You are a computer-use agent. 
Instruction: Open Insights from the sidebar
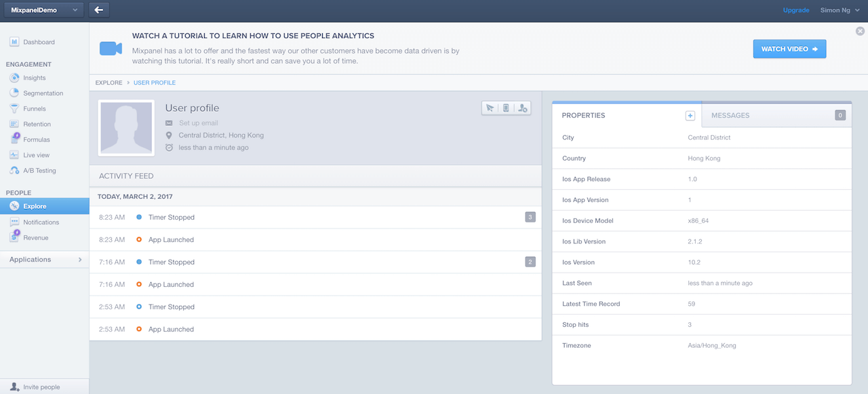coord(34,78)
